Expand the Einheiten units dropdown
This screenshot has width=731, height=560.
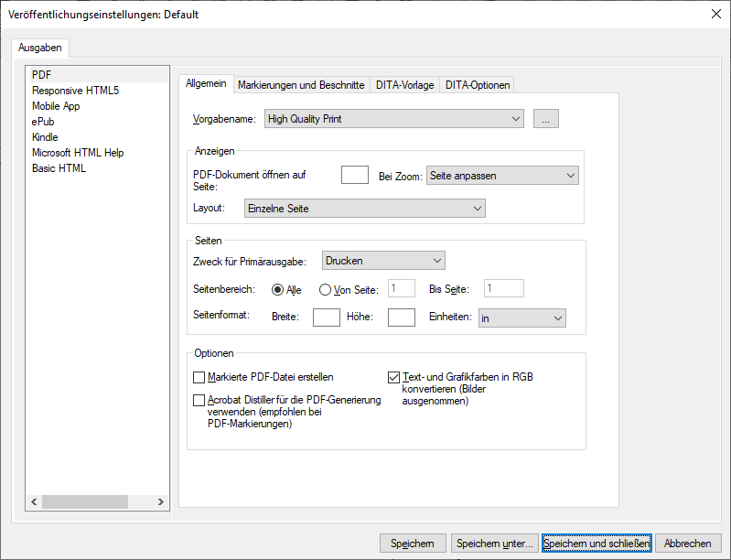point(521,318)
